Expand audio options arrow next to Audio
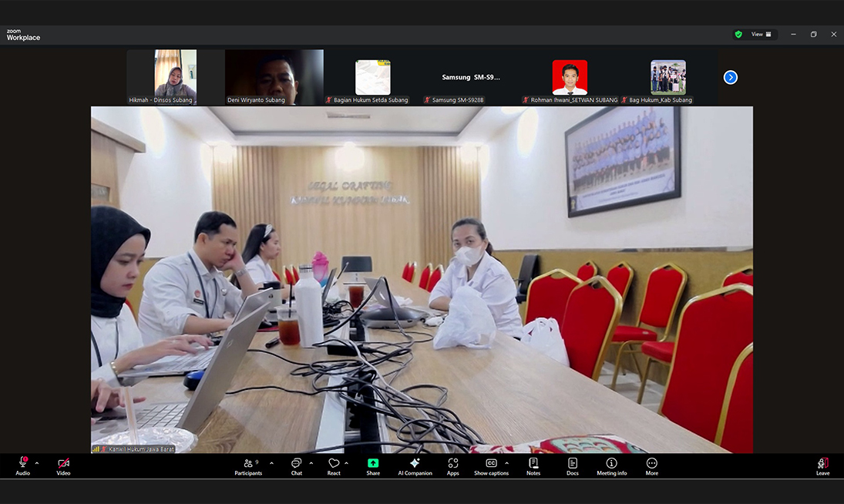Image resolution: width=844 pixels, height=504 pixels. click(x=37, y=463)
